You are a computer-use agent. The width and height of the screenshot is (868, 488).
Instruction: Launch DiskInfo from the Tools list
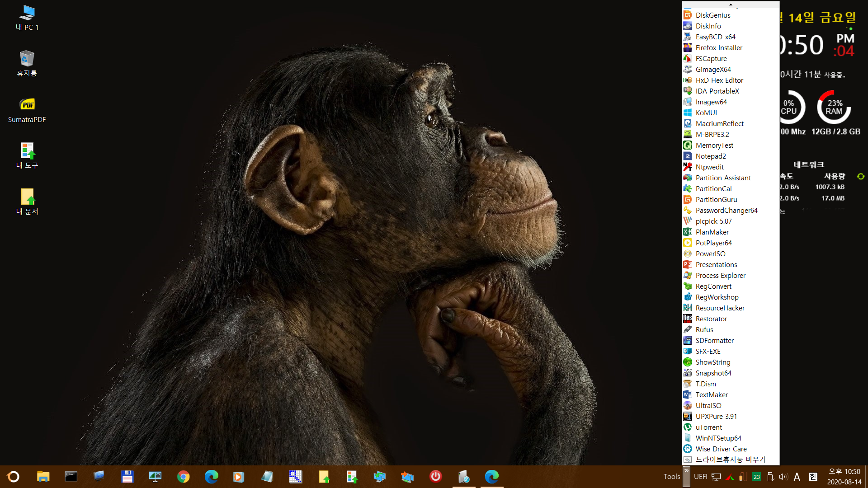(731, 26)
